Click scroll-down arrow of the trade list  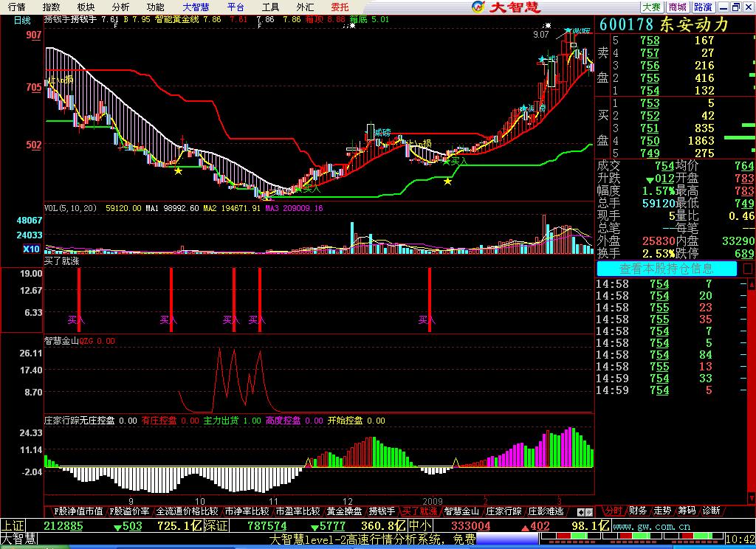pyautogui.click(x=751, y=497)
